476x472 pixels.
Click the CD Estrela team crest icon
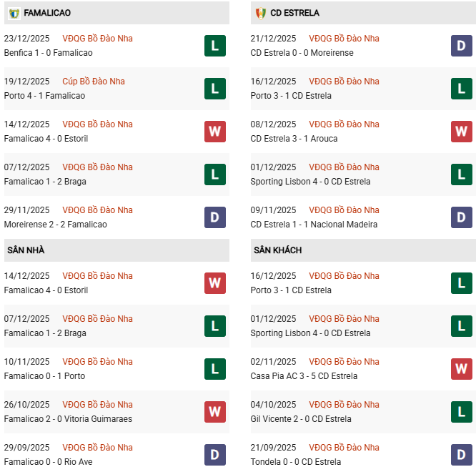pyautogui.click(x=260, y=13)
